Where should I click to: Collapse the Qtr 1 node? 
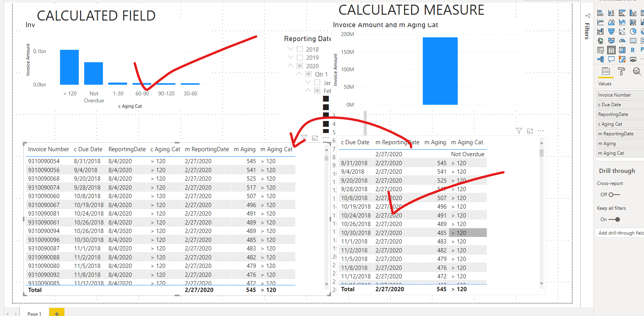299,74
